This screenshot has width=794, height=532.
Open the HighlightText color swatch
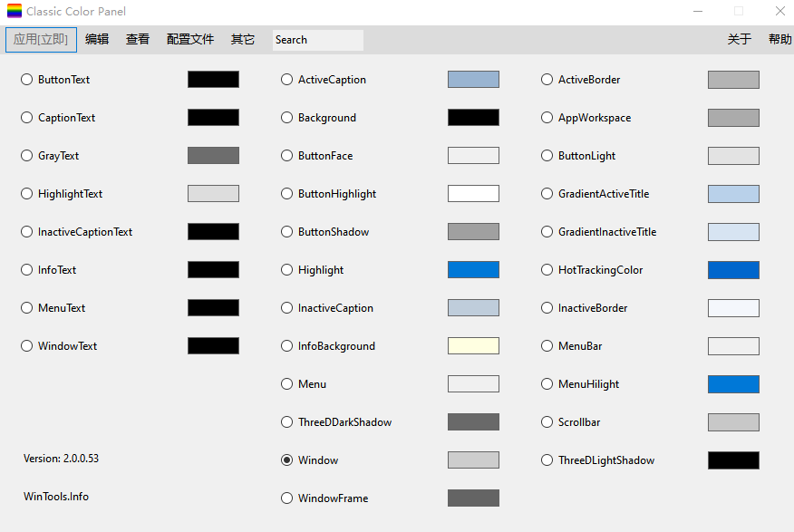pos(213,194)
